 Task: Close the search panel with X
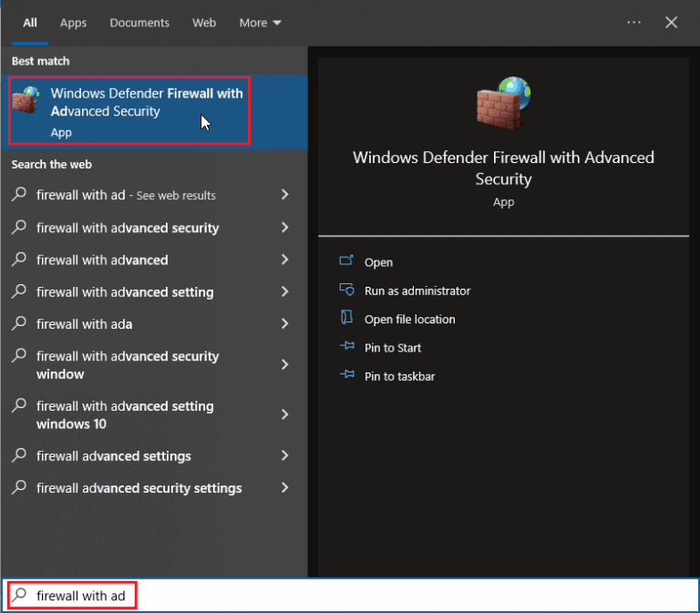671,22
